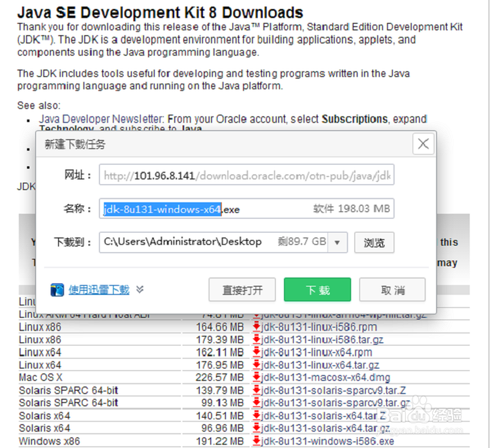Download jdk-8u131-solaris-x64.tar.Z
Image resolution: width=491 pixels, height=448 pixels.
(324, 416)
